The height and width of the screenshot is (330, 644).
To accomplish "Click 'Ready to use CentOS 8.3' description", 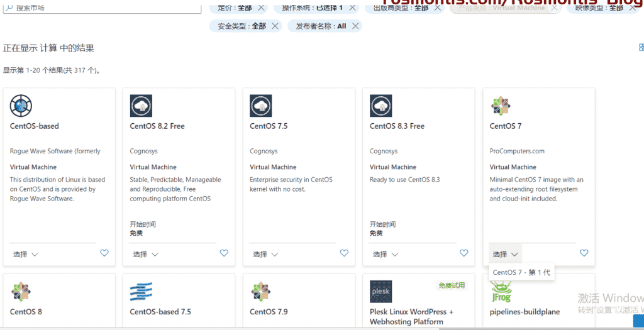I will tap(404, 179).
